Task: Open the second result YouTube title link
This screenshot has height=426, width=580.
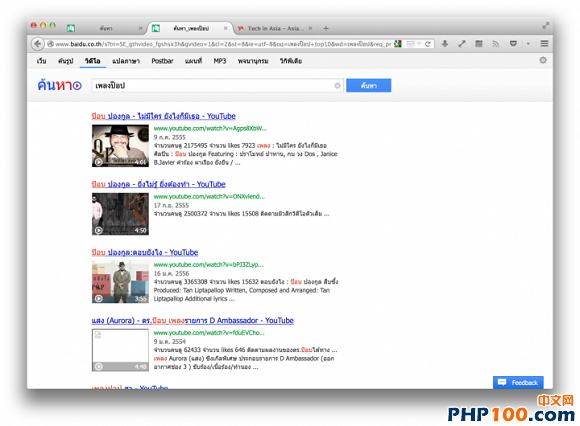Action: pyautogui.click(x=158, y=184)
